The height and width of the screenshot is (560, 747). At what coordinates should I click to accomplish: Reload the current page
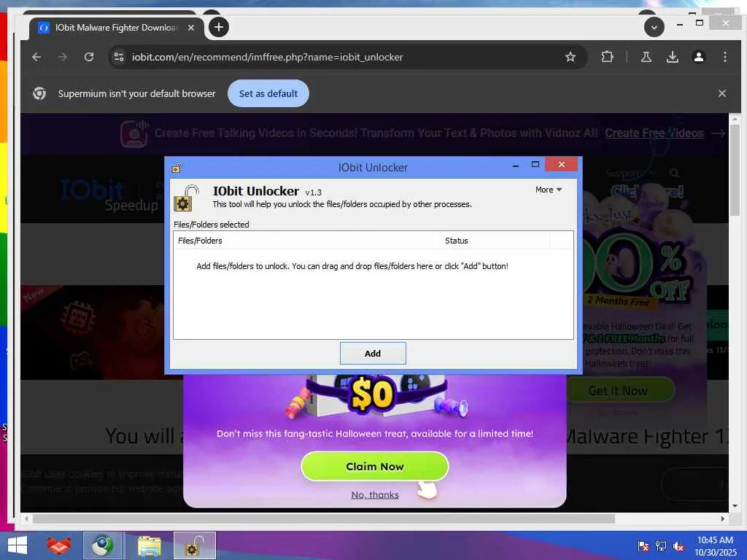(x=88, y=57)
